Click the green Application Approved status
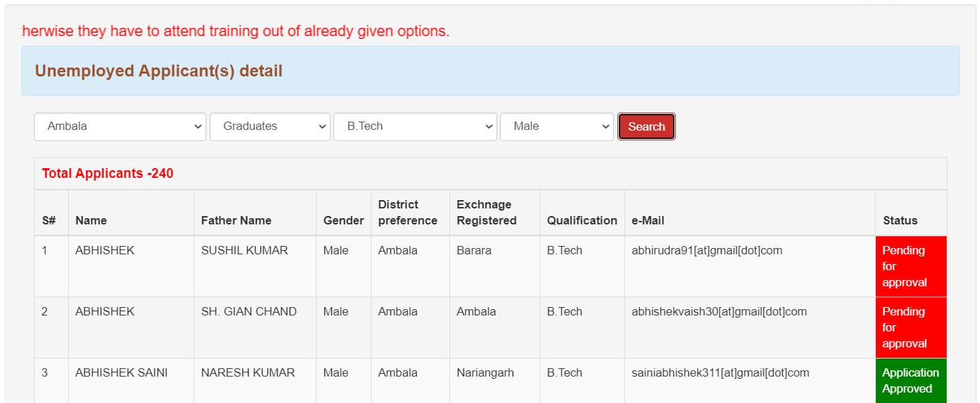This screenshot has width=980, height=403. tap(911, 381)
